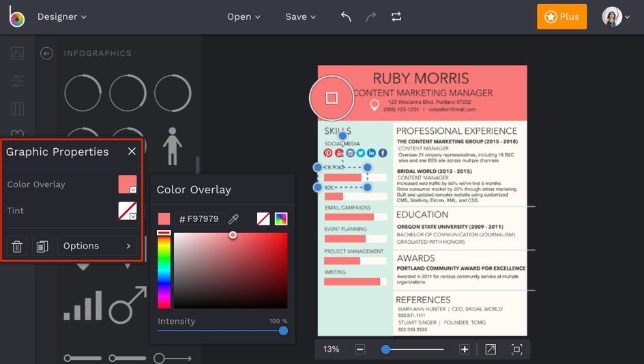This screenshot has height=364, width=644.
Task: Click the redo arrow icon
Action: pyautogui.click(x=371, y=17)
